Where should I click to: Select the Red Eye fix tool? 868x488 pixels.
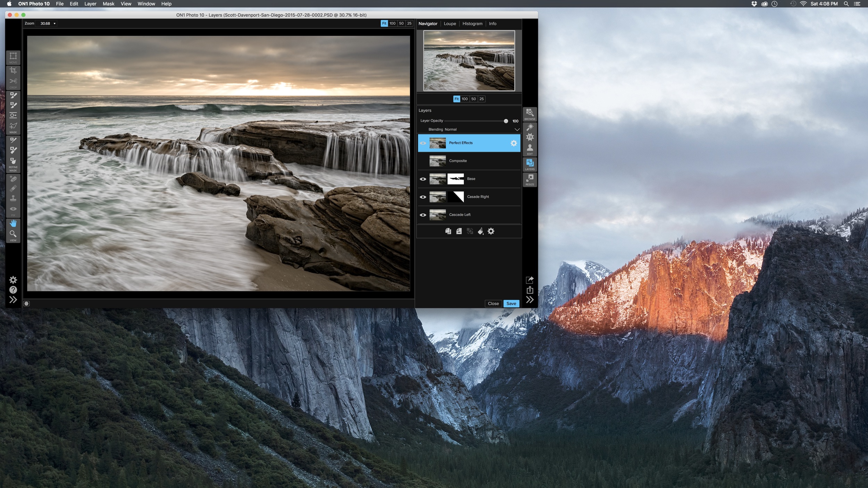click(x=13, y=209)
